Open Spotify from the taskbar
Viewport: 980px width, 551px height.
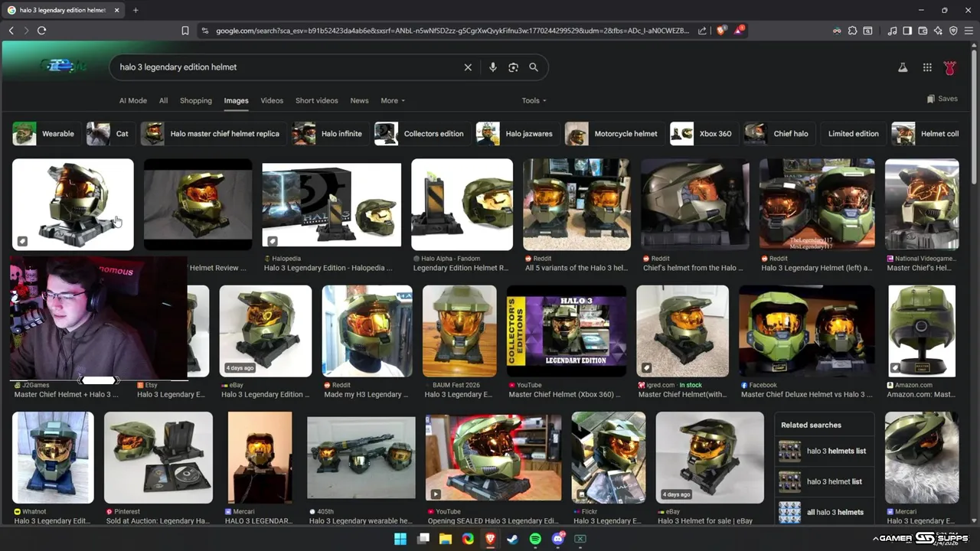535,539
